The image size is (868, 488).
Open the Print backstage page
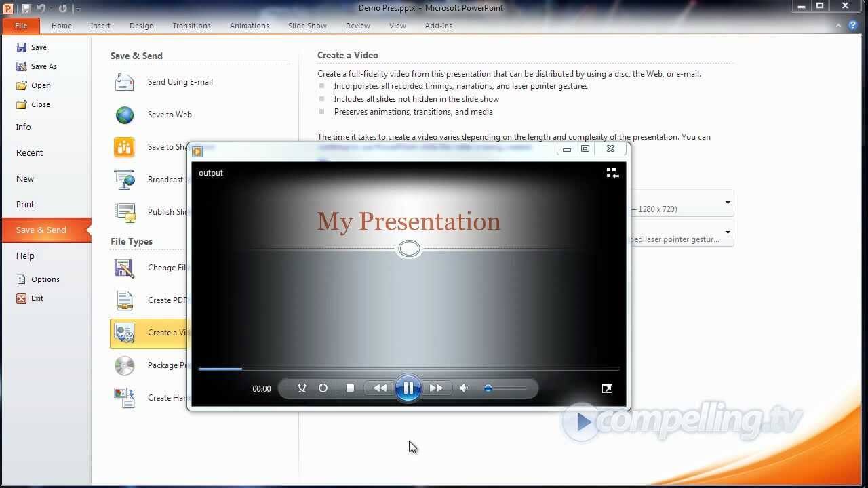pyautogui.click(x=25, y=204)
